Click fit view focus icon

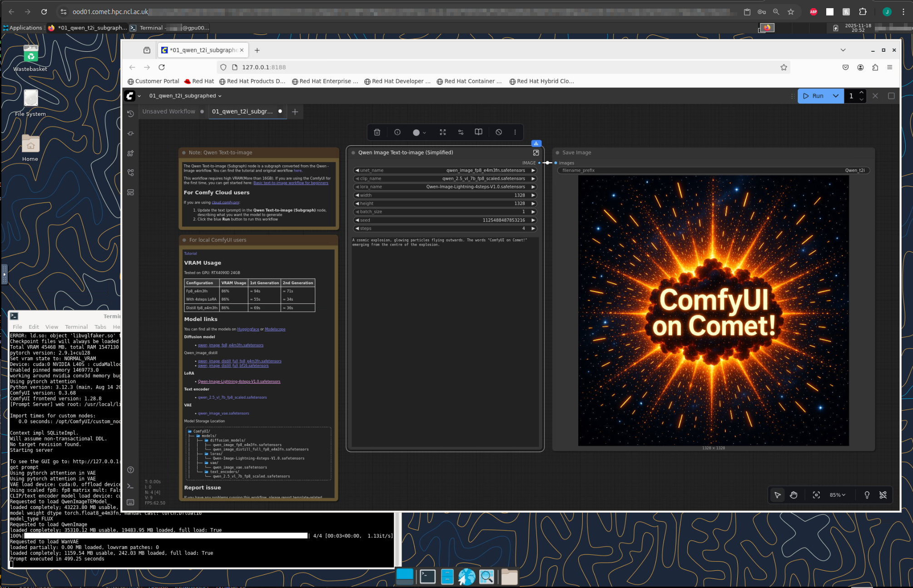click(816, 495)
